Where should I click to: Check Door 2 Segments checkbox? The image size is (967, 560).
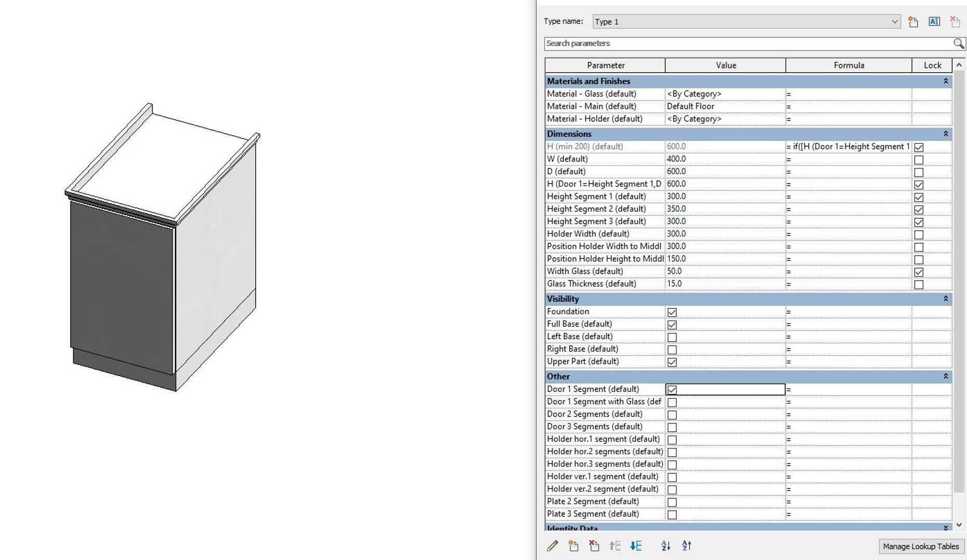[x=672, y=415]
